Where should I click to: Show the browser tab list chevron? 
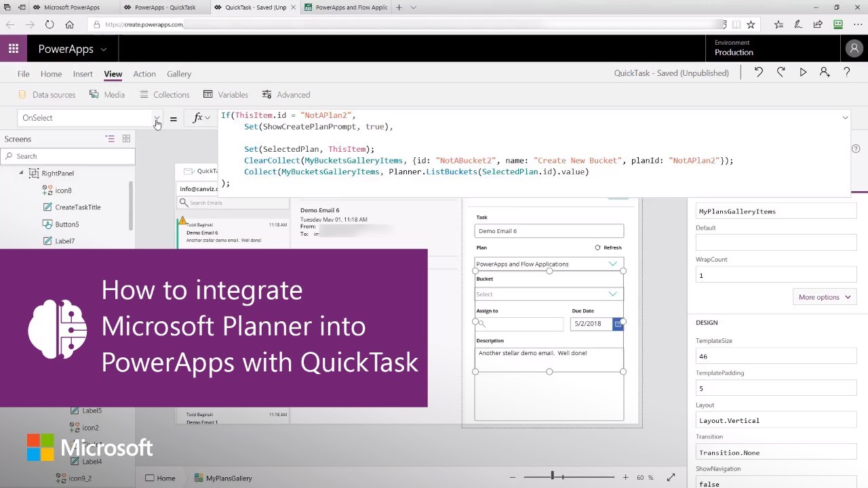414,7
